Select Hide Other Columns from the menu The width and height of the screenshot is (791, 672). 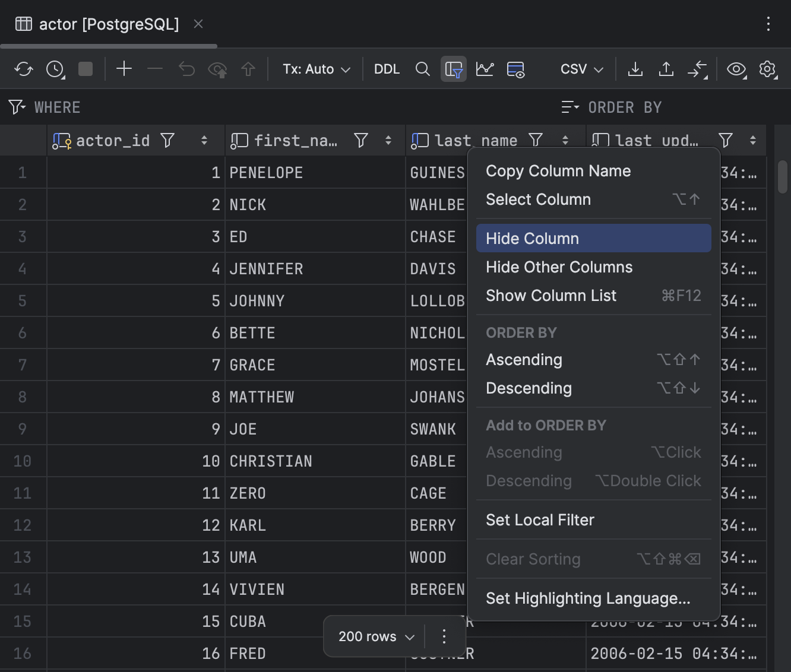(x=559, y=267)
